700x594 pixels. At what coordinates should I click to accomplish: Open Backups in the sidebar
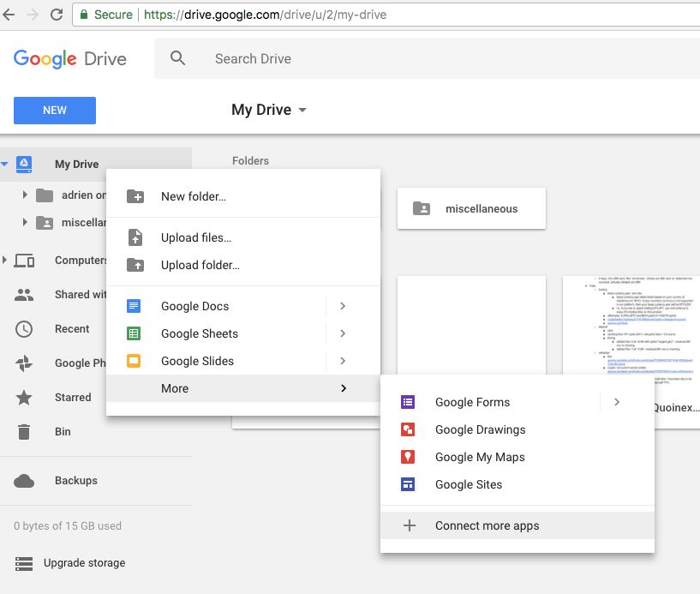tap(76, 481)
